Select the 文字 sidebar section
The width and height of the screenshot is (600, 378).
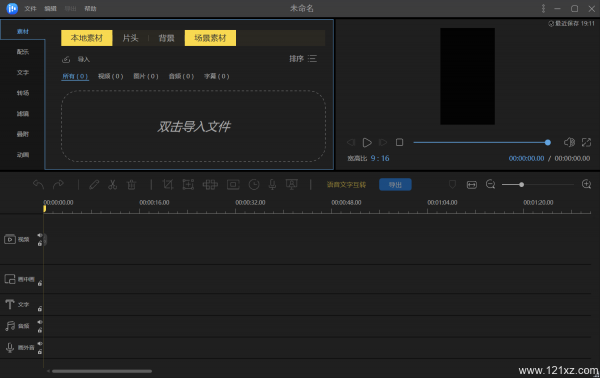[23, 72]
